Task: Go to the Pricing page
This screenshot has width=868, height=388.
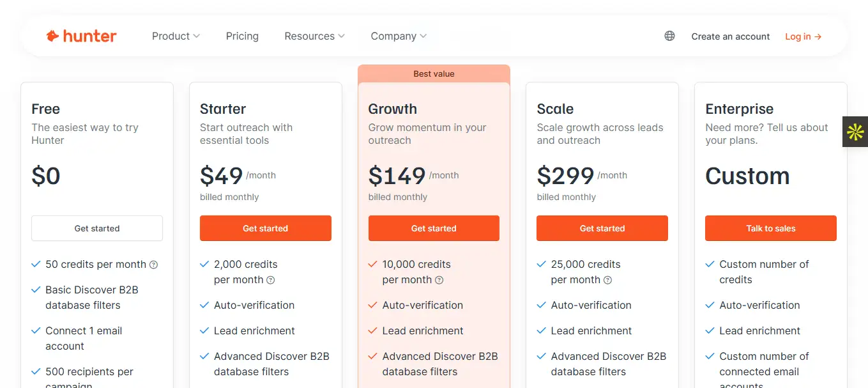Action: coord(242,36)
